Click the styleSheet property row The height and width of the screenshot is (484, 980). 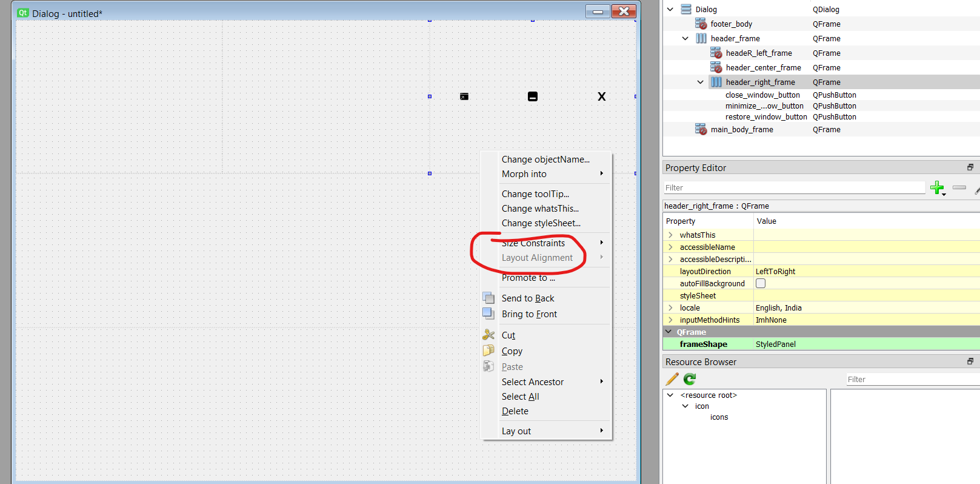(x=821, y=295)
